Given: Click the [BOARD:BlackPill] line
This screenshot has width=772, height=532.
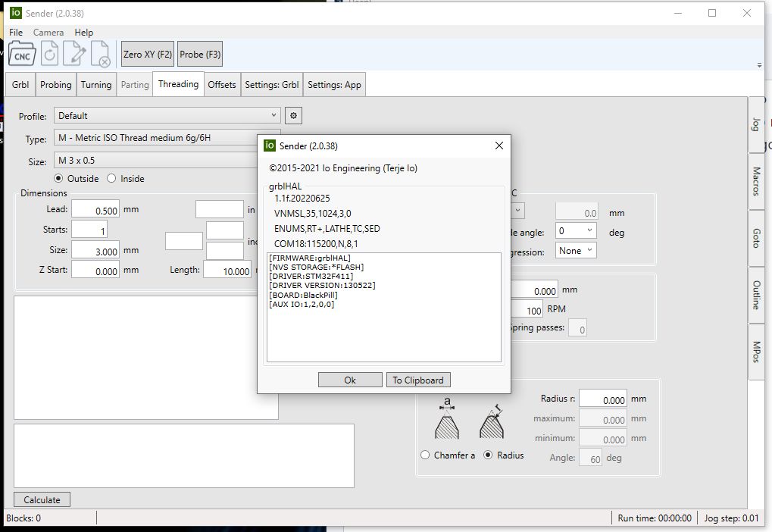Looking at the screenshot, I should [303, 295].
